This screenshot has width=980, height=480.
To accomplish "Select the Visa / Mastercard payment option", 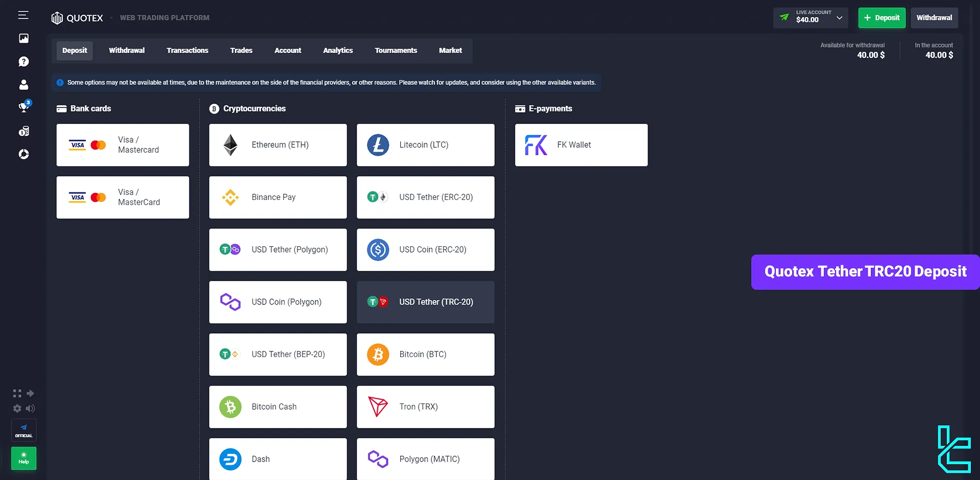I will (x=122, y=145).
